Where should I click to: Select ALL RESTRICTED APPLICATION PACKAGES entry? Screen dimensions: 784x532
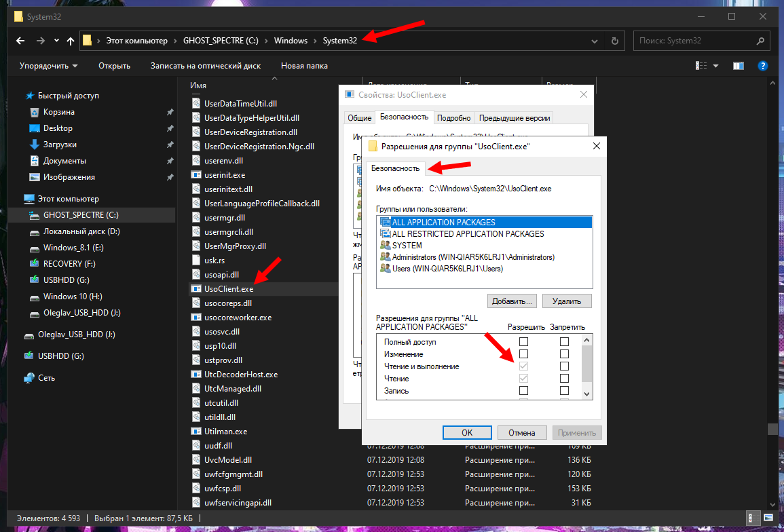484,234
